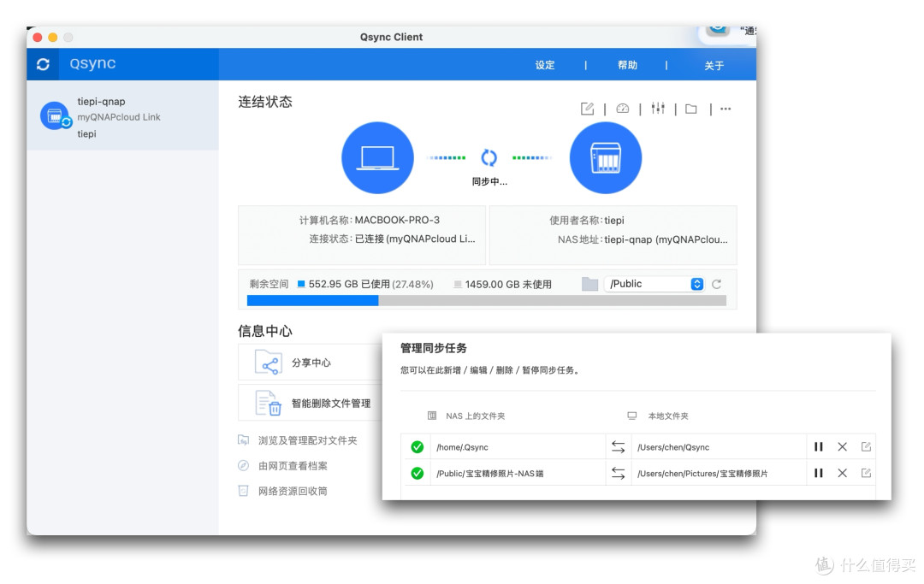Open the more options ellipsis menu
The height and width of the screenshot is (584, 924).
(x=726, y=109)
